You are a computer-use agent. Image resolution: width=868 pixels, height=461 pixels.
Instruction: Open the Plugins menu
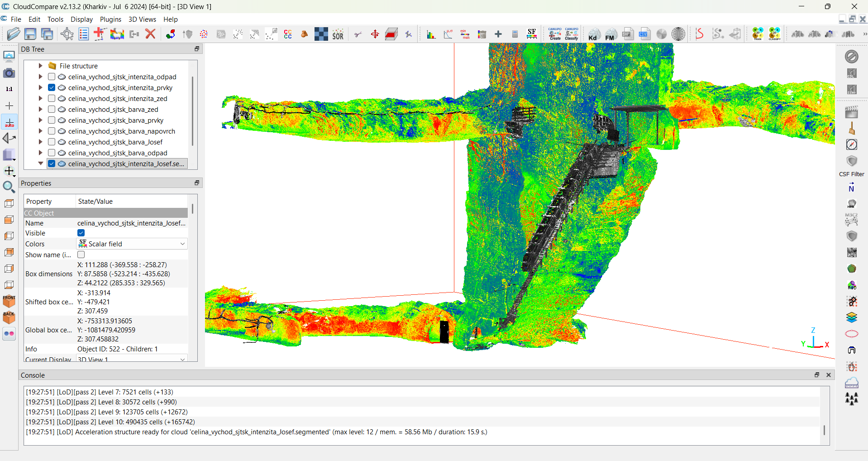point(110,19)
